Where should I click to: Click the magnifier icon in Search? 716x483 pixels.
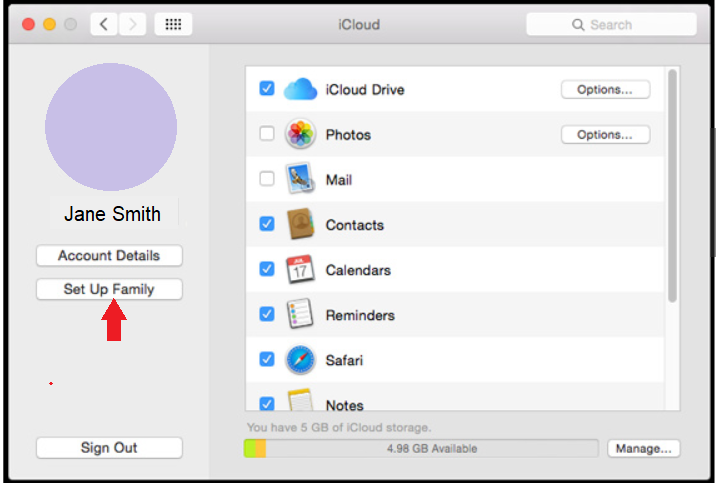tap(578, 25)
